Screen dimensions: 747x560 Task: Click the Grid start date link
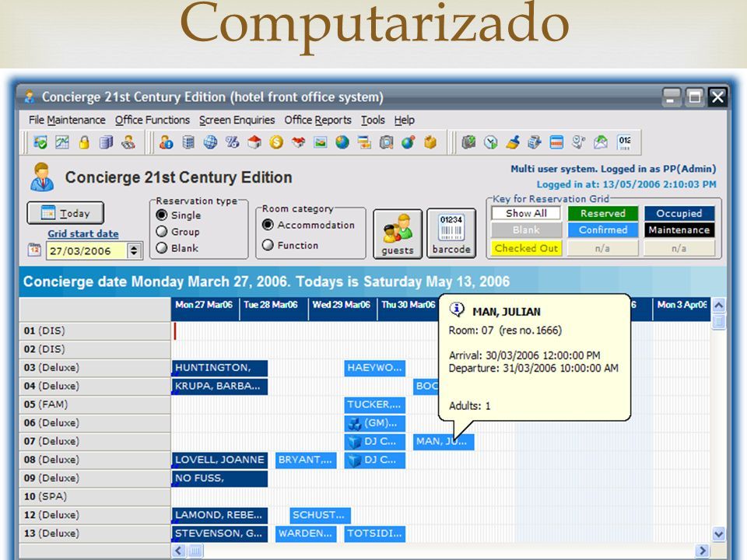(83, 234)
